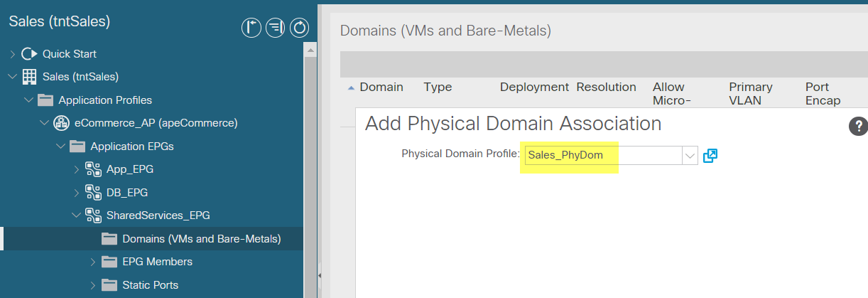Click the Sales tenant building icon
868x298 pixels.
(x=30, y=76)
